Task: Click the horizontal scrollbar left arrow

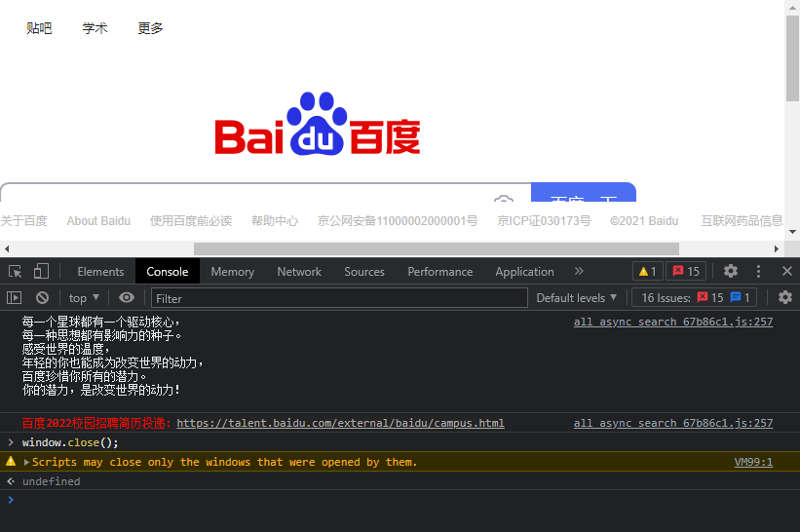Action: click(x=7, y=248)
